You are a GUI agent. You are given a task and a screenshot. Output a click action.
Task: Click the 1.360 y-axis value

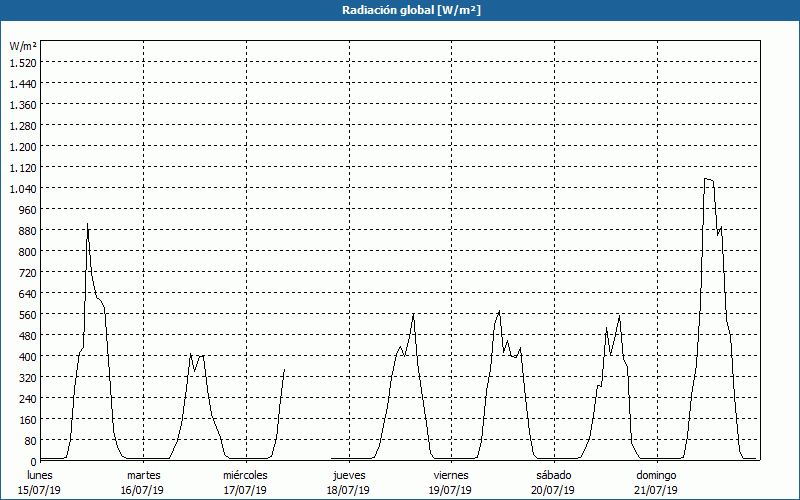pos(23,105)
